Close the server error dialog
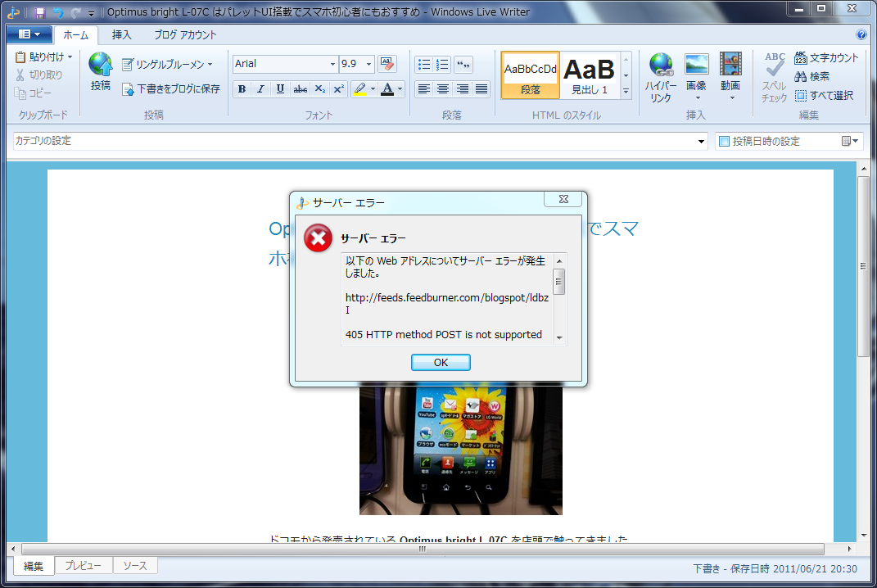Viewport: 877px width, 588px height. 563,199
